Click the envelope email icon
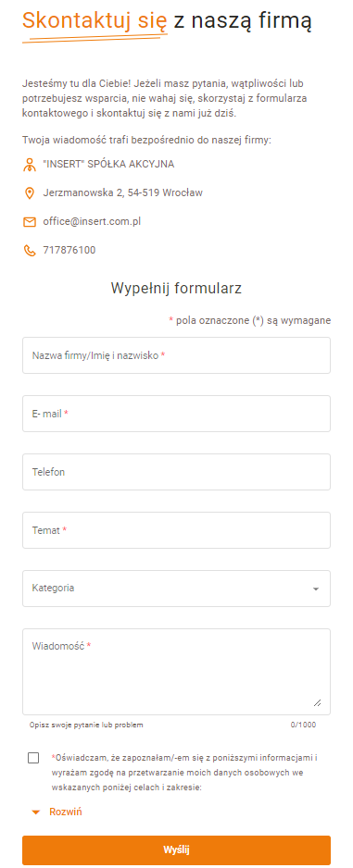This screenshot has width=353, height=868. pos(30,222)
